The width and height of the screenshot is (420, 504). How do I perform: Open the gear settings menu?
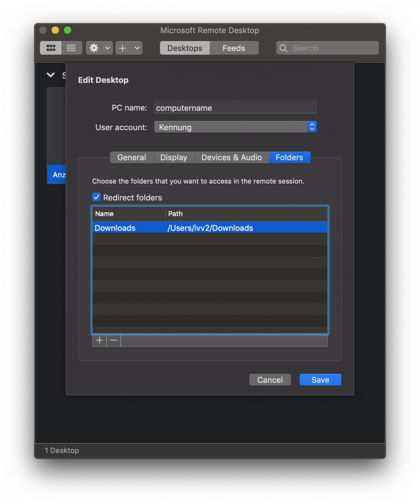(100, 48)
